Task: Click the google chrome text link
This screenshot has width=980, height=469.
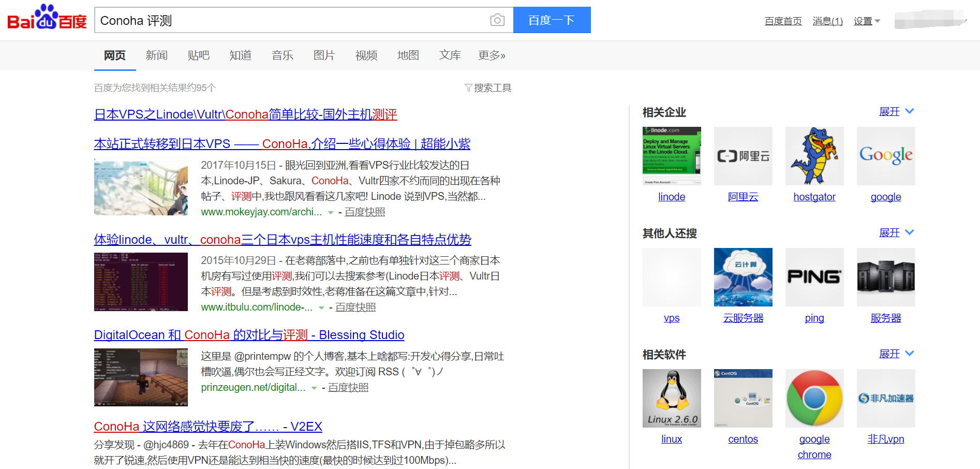Action: [x=814, y=447]
